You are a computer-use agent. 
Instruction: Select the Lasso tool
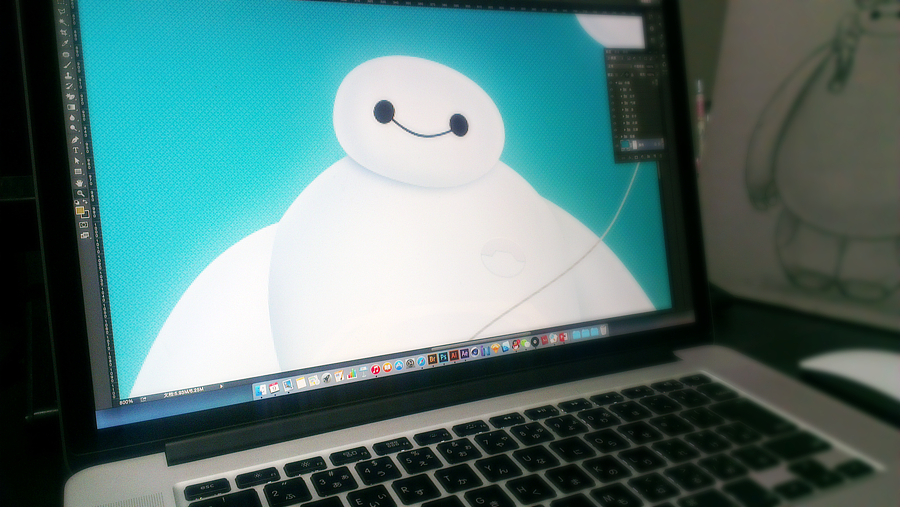[62, 11]
